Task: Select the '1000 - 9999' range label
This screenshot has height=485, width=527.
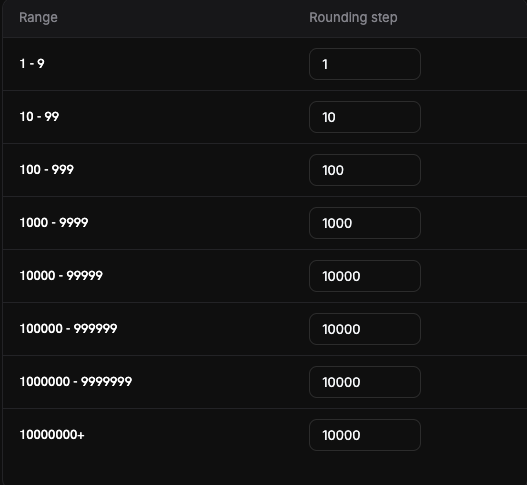Action: click(x=54, y=223)
